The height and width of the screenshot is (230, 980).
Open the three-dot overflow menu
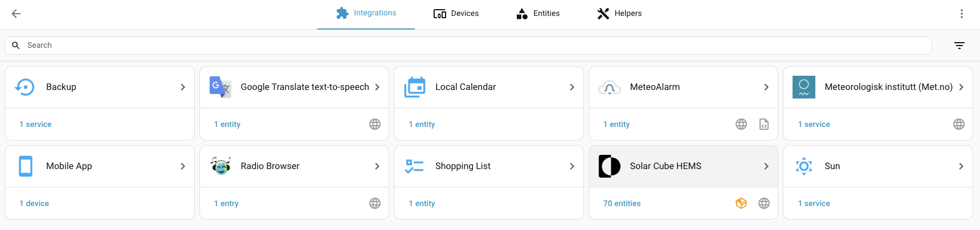pyautogui.click(x=962, y=14)
